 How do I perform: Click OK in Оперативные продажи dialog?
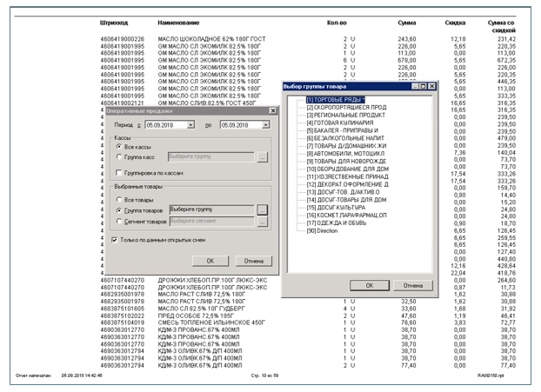(210, 261)
